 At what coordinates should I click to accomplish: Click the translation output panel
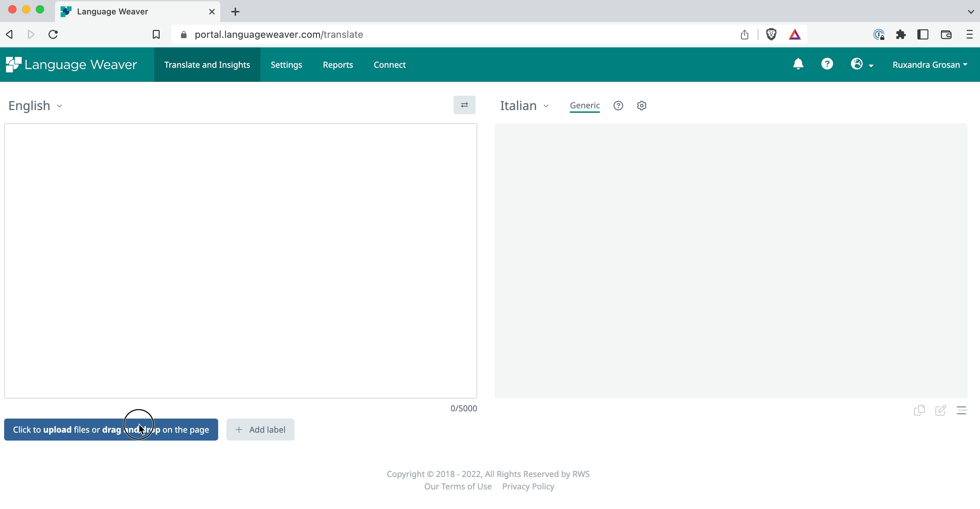(x=731, y=261)
